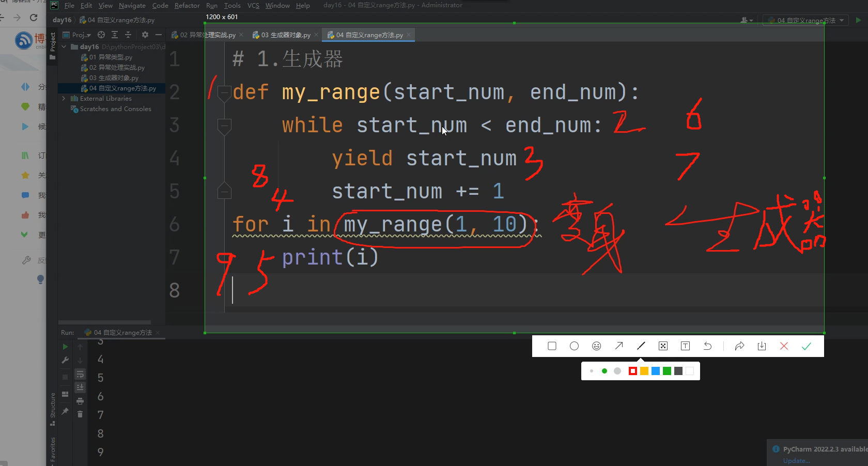Open the emoji sticker tool
The height and width of the screenshot is (466, 868).
click(596, 346)
